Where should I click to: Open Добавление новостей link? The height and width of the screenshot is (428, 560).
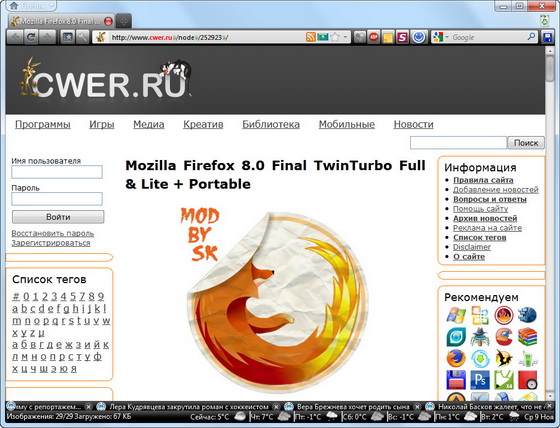coord(495,190)
